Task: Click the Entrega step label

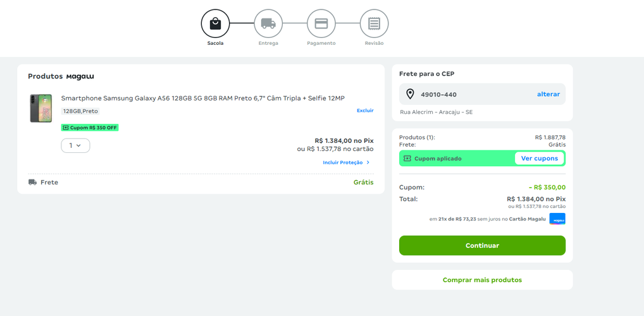Action: (x=268, y=43)
